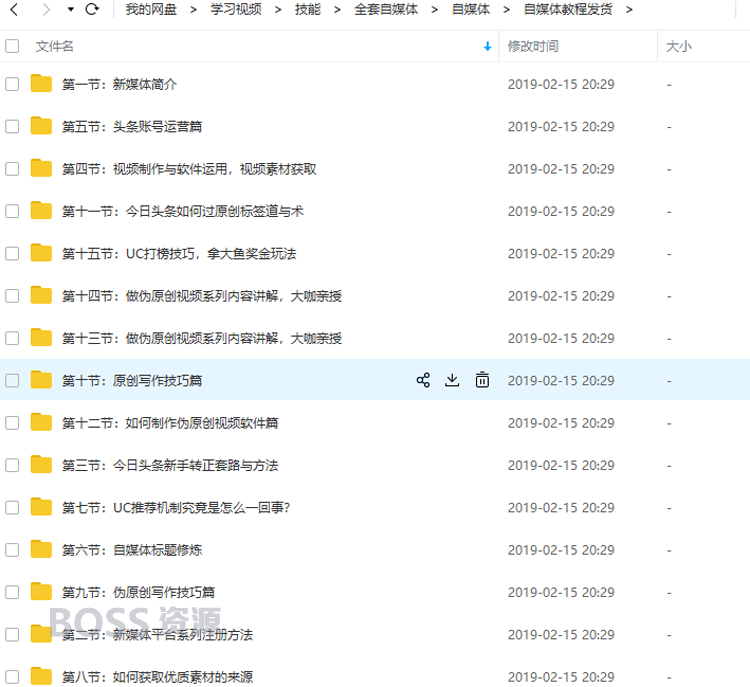Viewport: 750px width, 687px height.
Task: Open 第十五节：UC打榜技巧 folder name
Action: pos(179,254)
